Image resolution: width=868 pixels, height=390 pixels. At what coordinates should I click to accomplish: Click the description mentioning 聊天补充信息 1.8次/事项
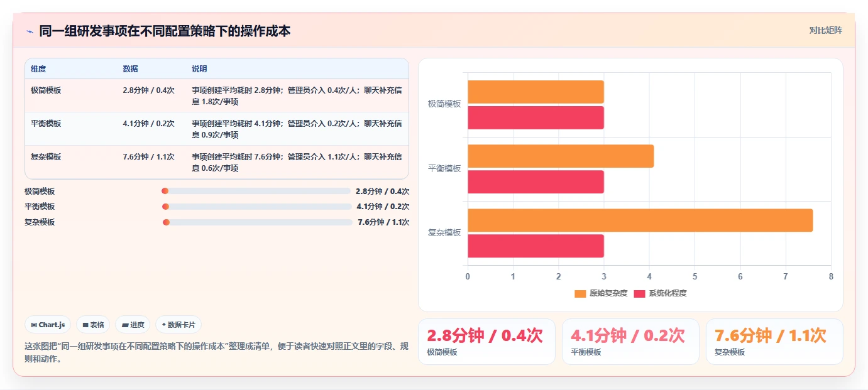tap(297, 96)
